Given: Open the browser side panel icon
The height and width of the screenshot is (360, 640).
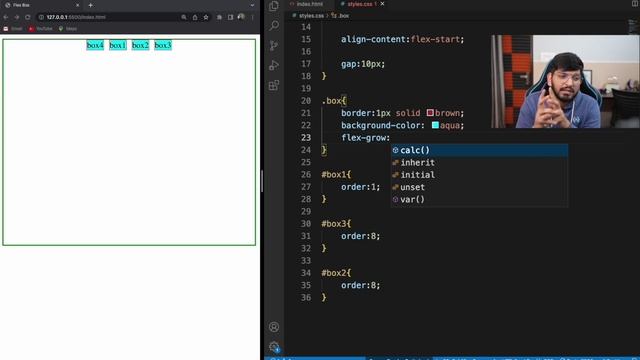Looking at the screenshot, I should pos(230,17).
